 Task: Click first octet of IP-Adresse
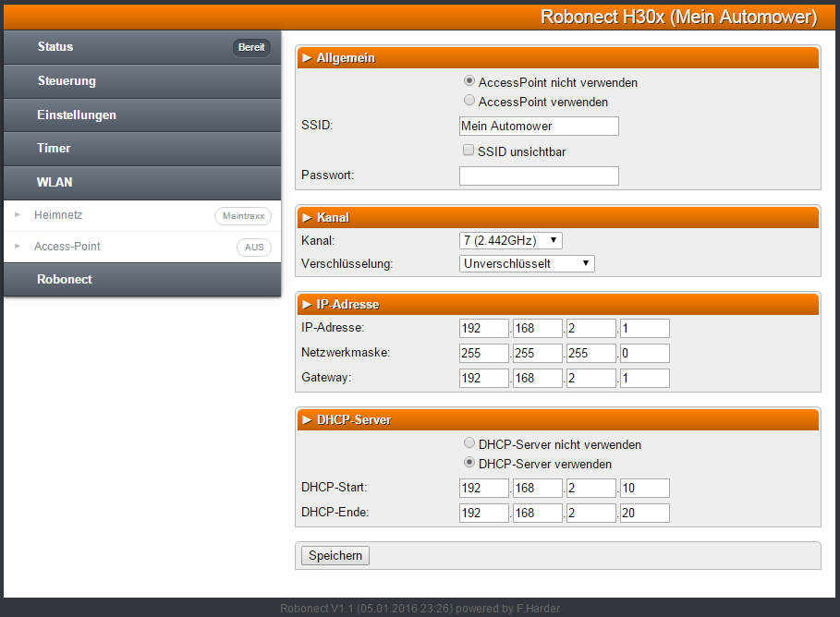[483, 328]
